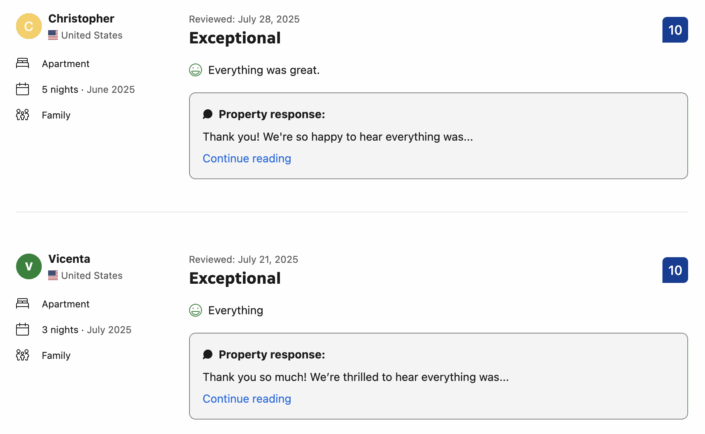Expand Continue reading in Vicenta's property response
The height and width of the screenshot is (434, 705).
tap(247, 398)
